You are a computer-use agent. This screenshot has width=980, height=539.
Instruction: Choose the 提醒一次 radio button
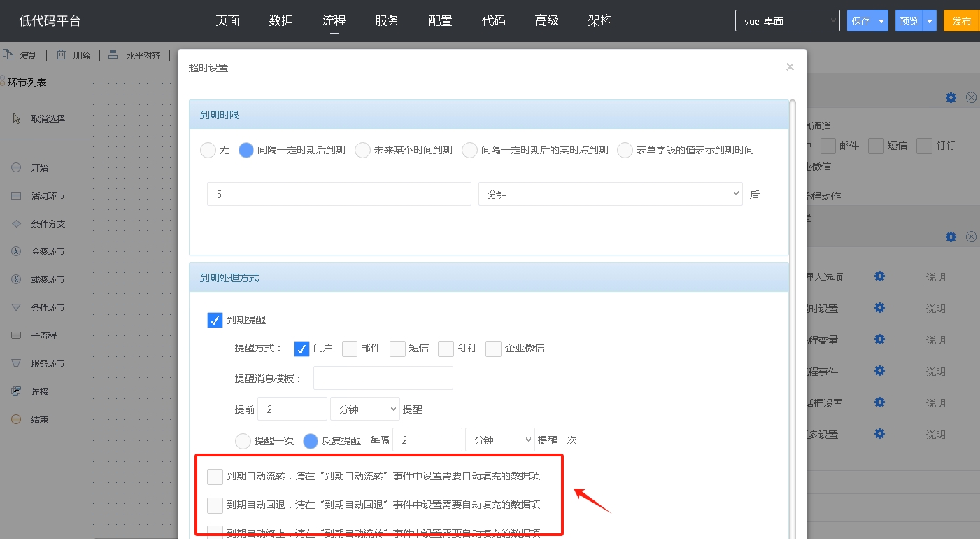click(x=243, y=441)
